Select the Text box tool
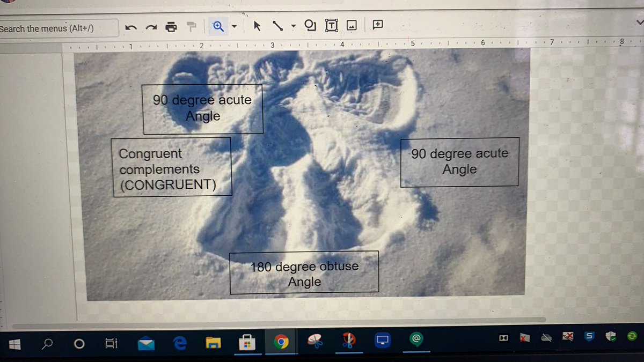The width and height of the screenshot is (644, 362). (x=332, y=25)
